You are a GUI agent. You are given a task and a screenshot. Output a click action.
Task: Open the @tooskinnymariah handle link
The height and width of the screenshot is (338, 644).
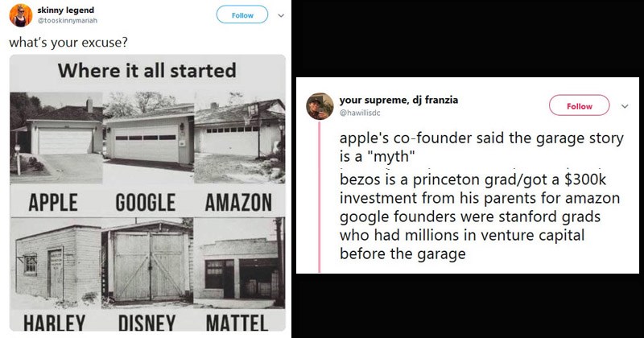(x=68, y=20)
